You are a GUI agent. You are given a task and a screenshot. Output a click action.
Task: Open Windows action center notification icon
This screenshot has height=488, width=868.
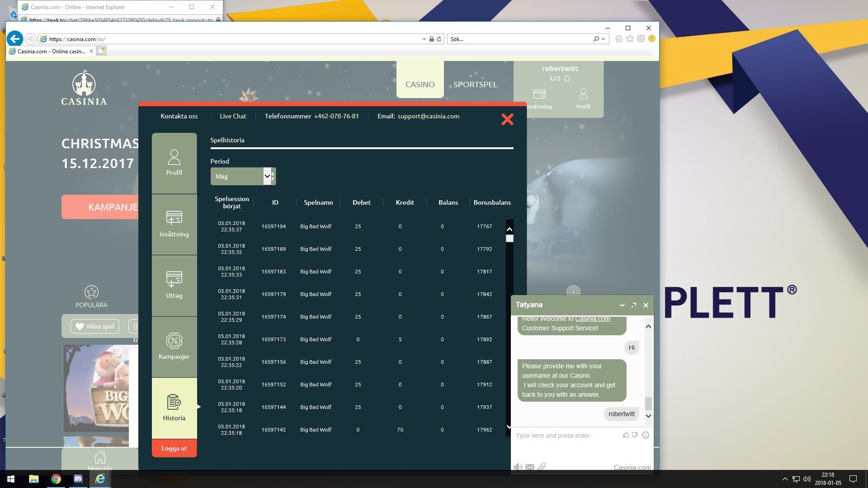pyautogui.click(x=853, y=479)
